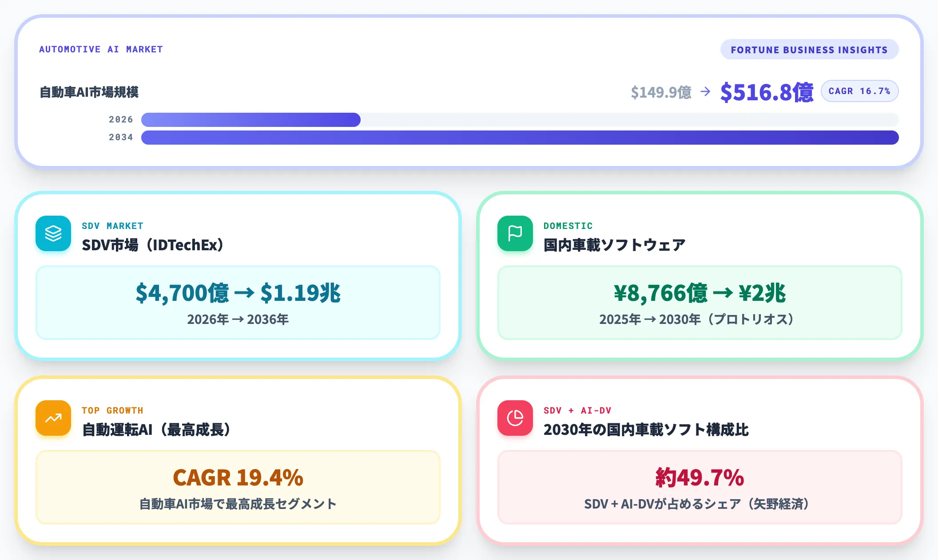Click the arrow between market values
Viewport: 938px width, 560px height.
[x=705, y=92]
